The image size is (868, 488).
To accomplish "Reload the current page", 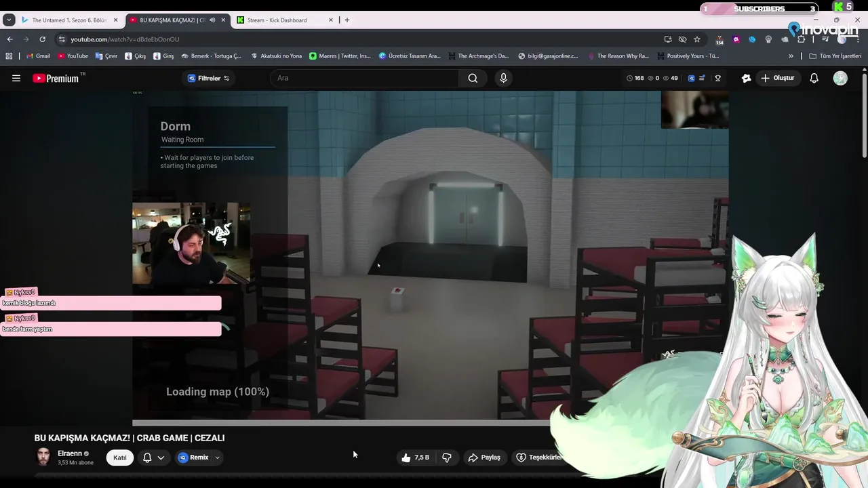I will click(42, 39).
